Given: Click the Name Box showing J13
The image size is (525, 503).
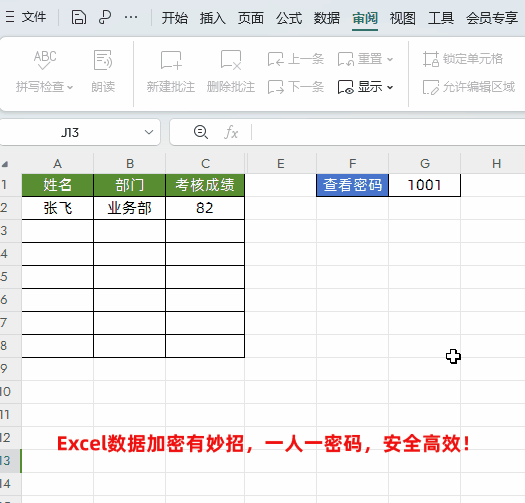Looking at the screenshot, I should (x=70, y=133).
